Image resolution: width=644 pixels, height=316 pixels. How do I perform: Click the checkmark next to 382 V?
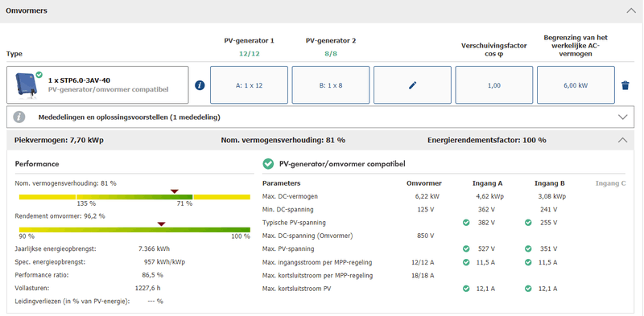pyautogui.click(x=466, y=223)
